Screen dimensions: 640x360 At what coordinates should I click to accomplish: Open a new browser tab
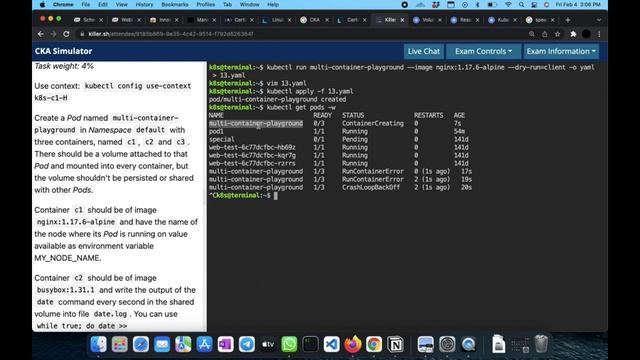coord(567,20)
